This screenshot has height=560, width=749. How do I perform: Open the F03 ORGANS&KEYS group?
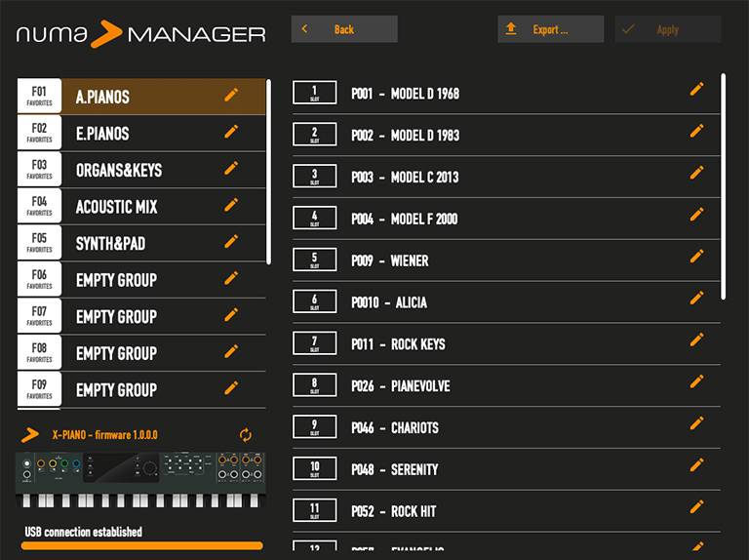(141, 170)
